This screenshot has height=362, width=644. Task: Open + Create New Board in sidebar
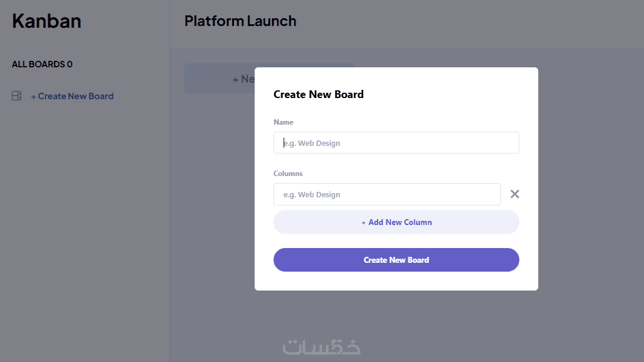tap(75, 96)
